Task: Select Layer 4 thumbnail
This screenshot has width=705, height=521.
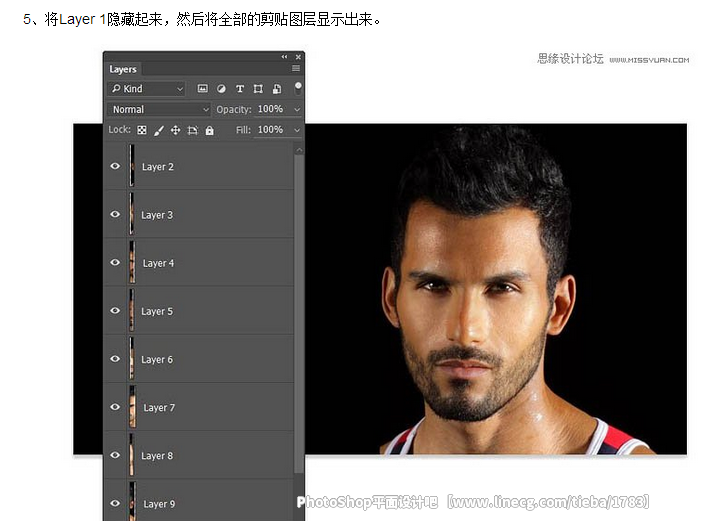Action: point(132,262)
